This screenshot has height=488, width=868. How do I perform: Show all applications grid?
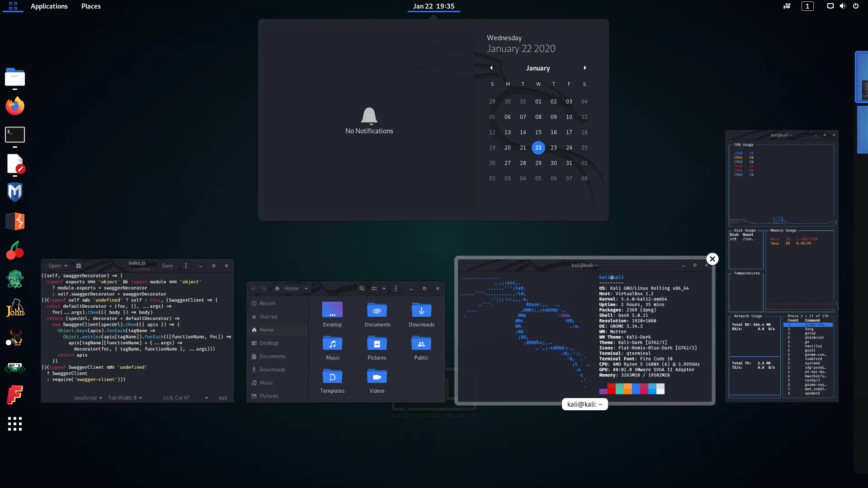[15, 423]
